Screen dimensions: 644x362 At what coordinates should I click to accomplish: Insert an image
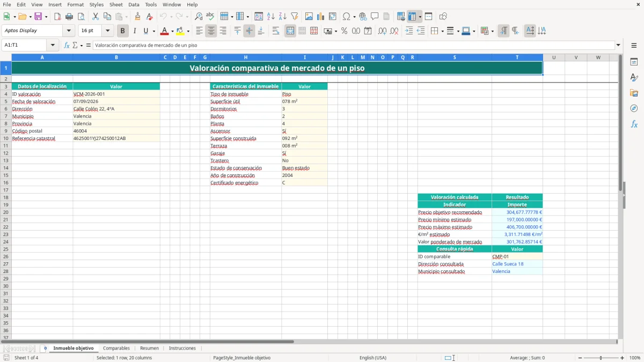[x=309, y=17]
